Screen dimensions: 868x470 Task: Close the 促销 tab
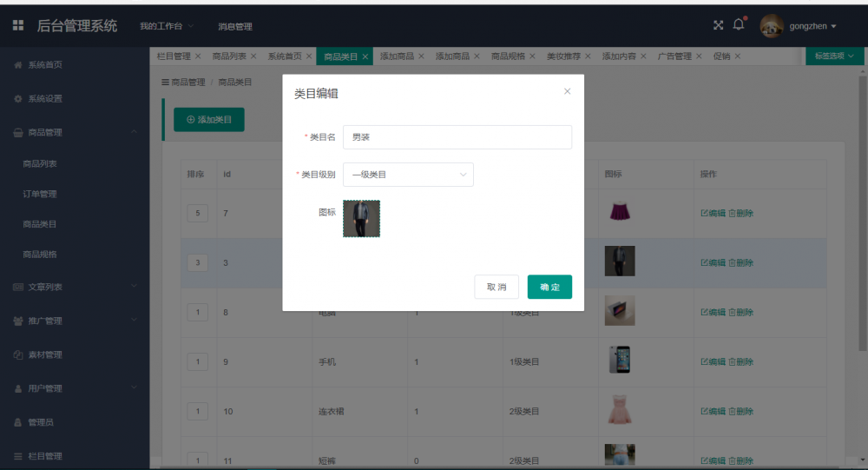tap(737, 56)
